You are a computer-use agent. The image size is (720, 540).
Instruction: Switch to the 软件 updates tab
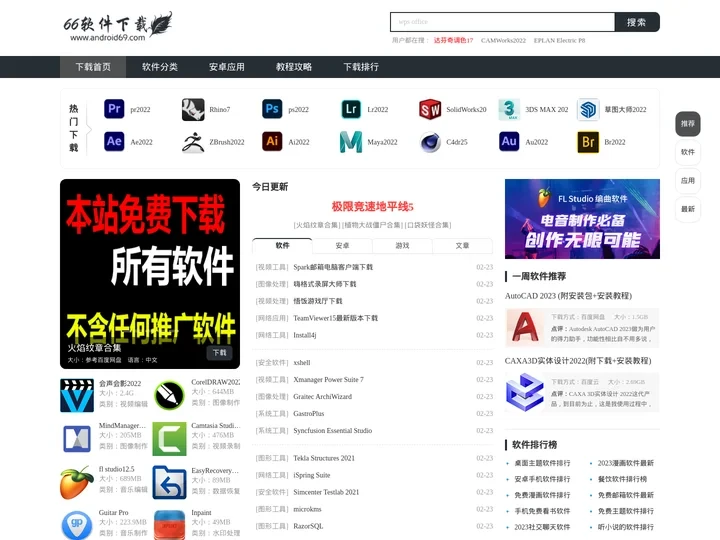pos(282,246)
